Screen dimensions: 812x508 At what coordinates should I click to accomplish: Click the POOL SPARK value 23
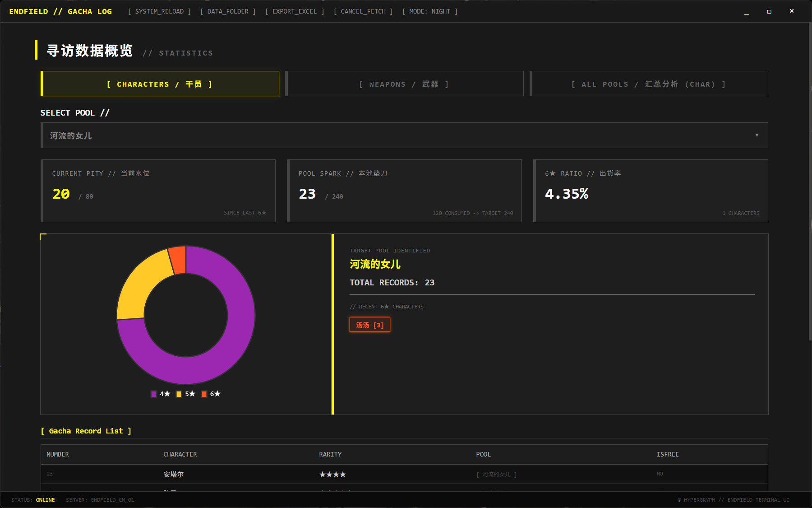point(307,194)
